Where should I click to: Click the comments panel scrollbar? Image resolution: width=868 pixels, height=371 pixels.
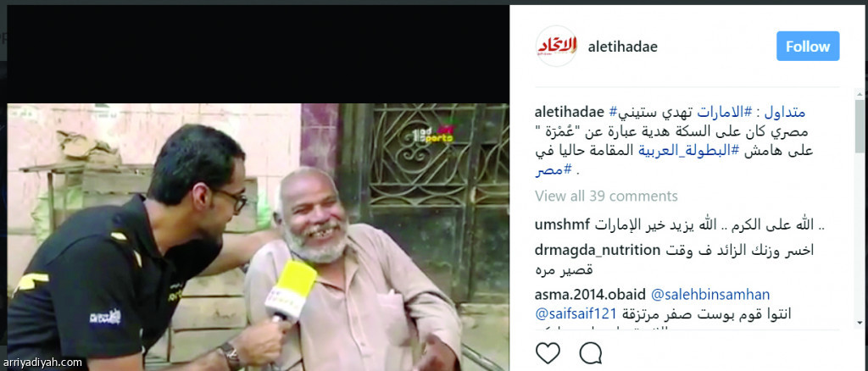[x=860, y=216]
